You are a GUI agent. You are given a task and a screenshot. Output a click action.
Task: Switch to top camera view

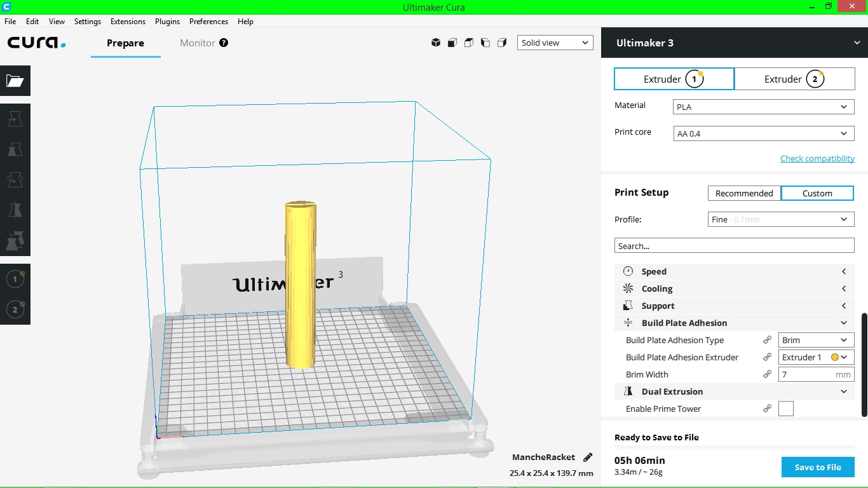tap(469, 43)
